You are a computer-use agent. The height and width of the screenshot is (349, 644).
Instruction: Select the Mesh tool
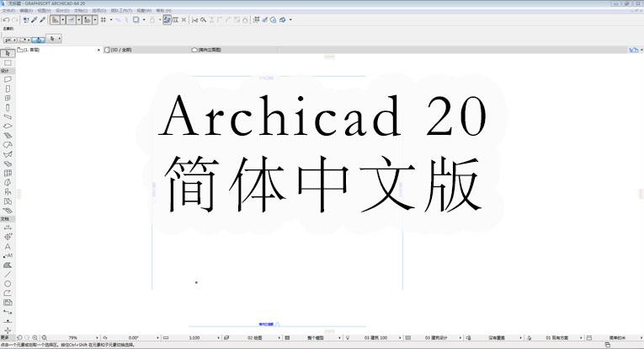coord(8,211)
